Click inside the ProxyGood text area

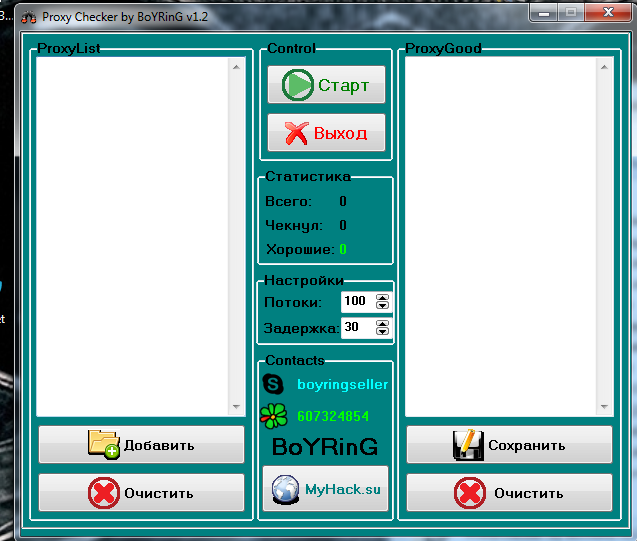tap(500, 236)
